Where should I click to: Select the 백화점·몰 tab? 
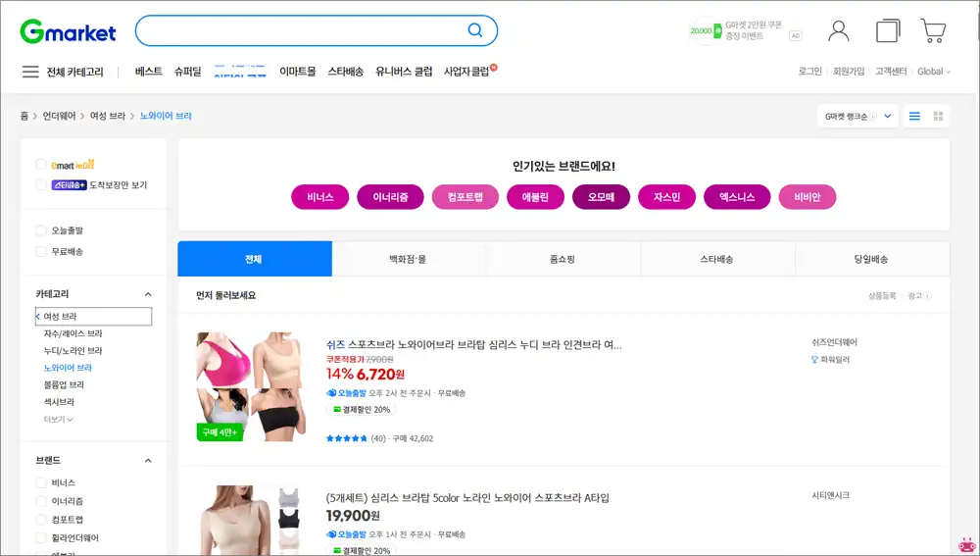(x=408, y=259)
